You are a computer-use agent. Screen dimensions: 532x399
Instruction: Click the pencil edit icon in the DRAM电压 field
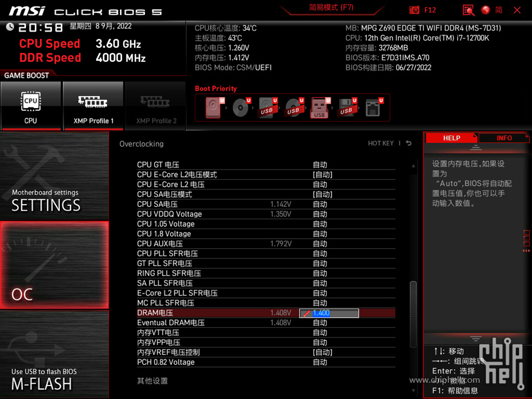[x=306, y=314]
